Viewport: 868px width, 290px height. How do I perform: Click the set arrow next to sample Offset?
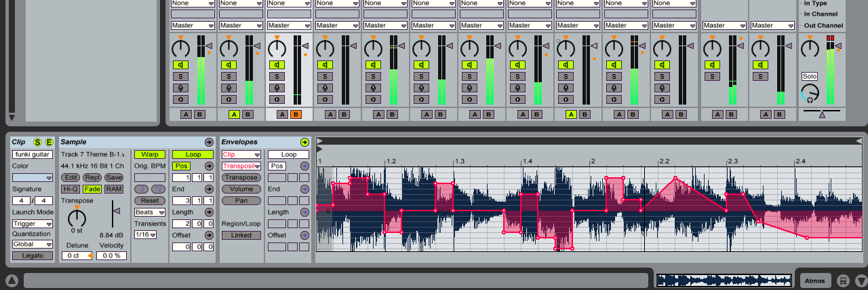(x=210, y=235)
